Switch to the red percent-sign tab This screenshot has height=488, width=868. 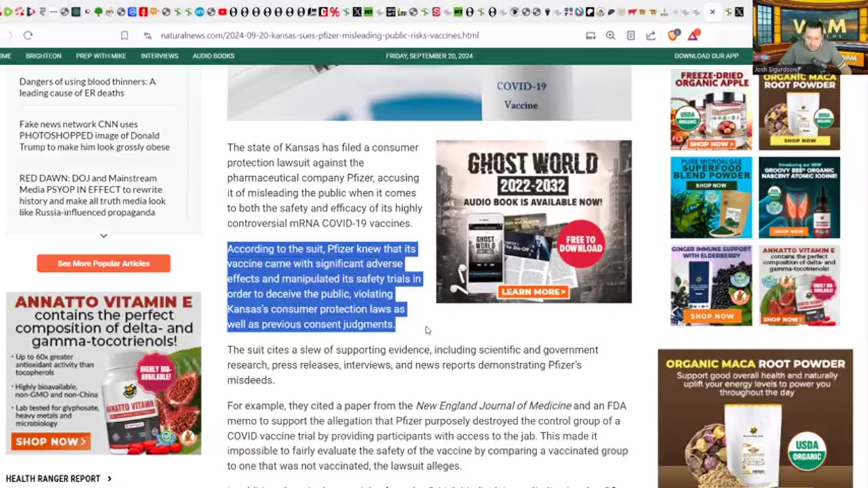(334, 12)
